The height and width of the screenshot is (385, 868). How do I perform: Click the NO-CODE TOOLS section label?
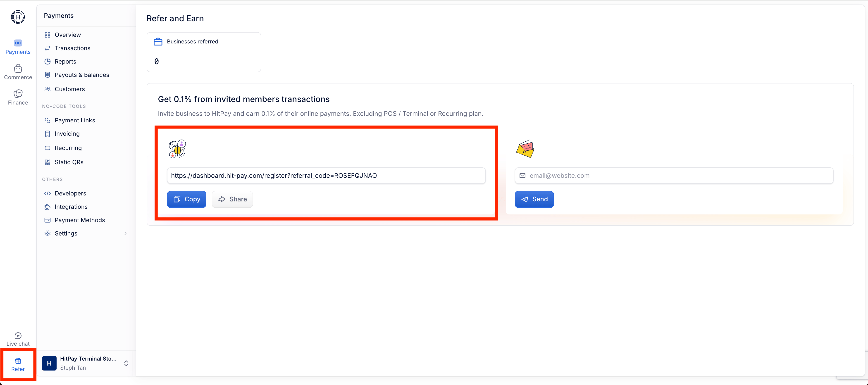pyautogui.click(x=64, y=106)
